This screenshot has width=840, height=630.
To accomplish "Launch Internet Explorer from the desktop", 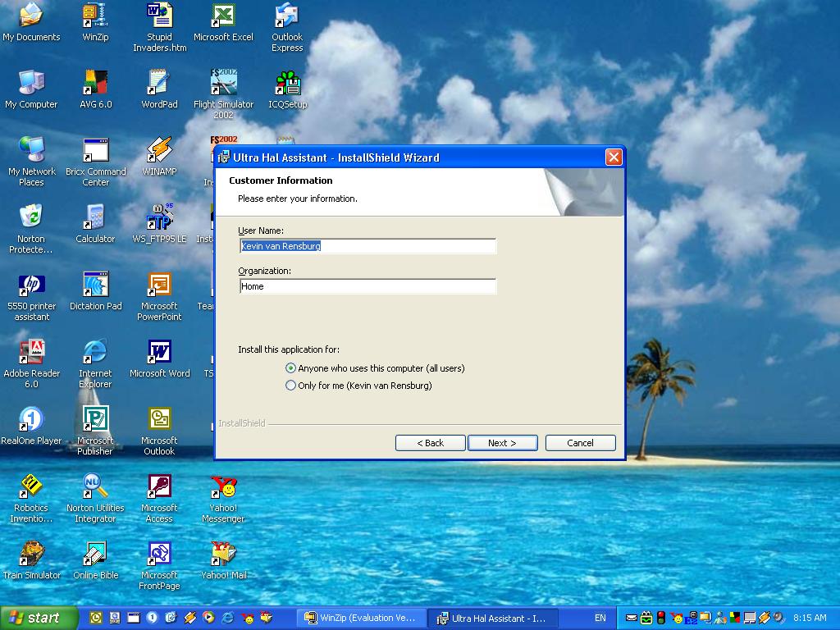I will [95, 353].
